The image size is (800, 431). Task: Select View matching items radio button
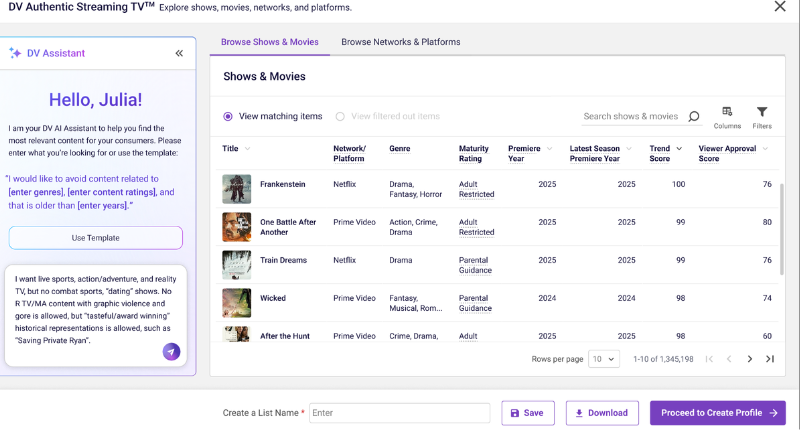tap(228, 116)
